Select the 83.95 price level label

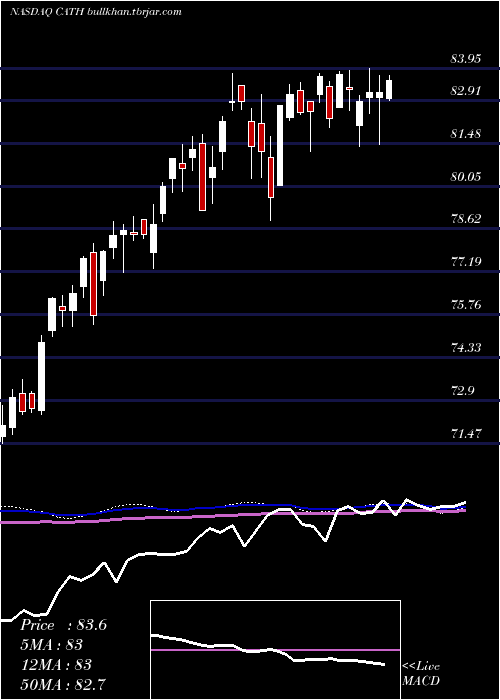(x=466, y=58)
